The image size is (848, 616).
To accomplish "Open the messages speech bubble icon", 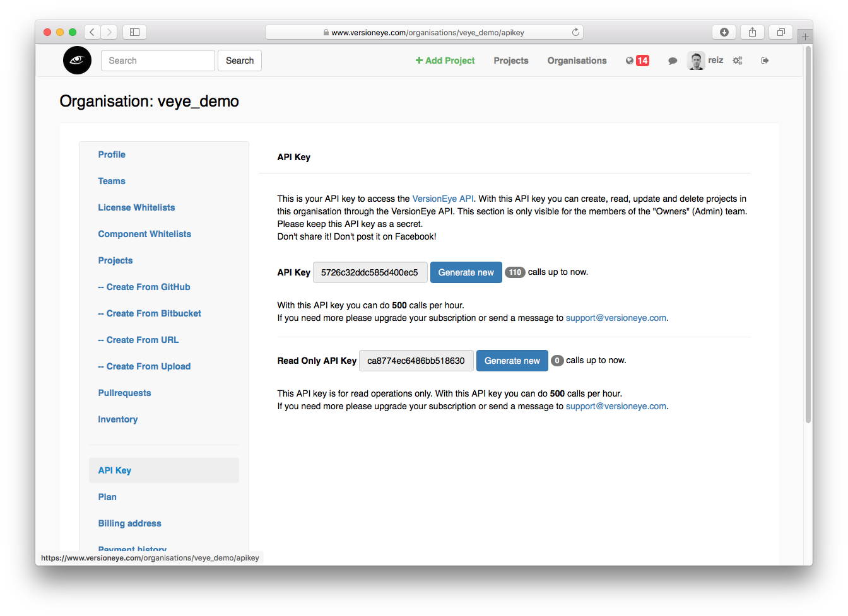I will [673, 61].
